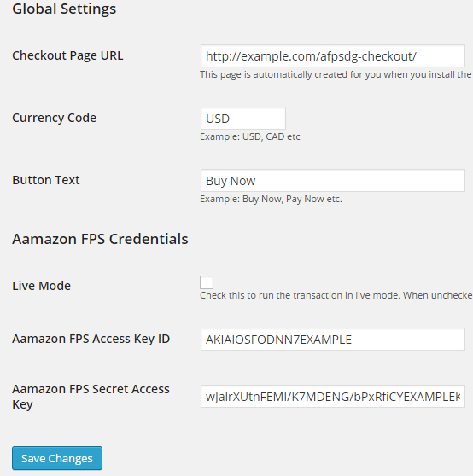473x476 pixels.
Task: Save settings with Save Changes button
Action: [x=57, y=458]
